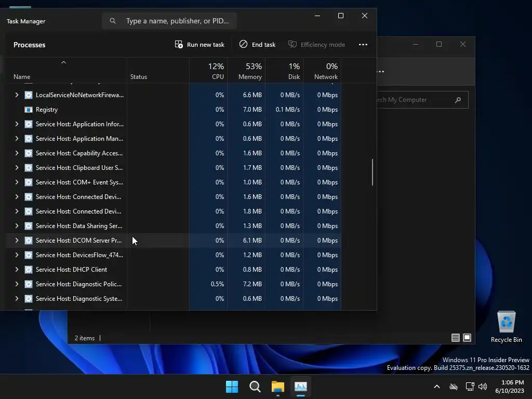Expand Service Host: Capability Acces... row
532x399 pixels.
click(x=17, y=153)
